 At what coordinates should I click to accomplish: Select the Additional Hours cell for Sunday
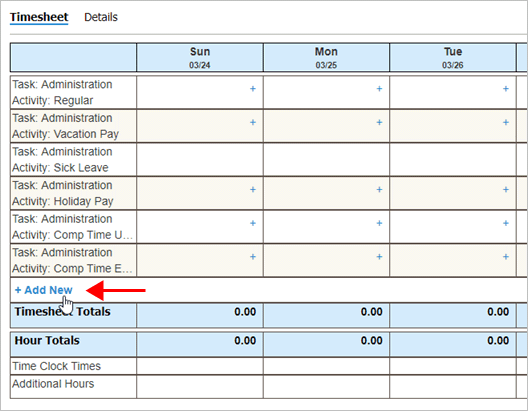200,387
